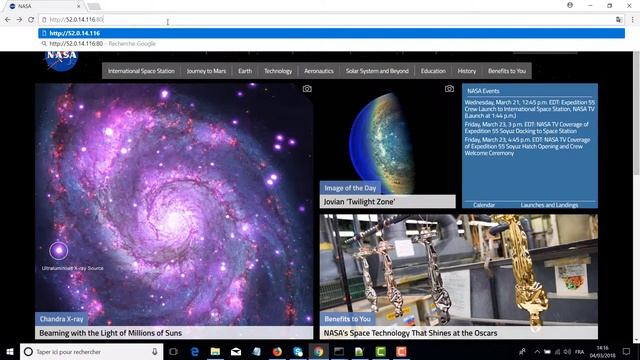This screenshot has height=360, width=640.
Task: Open the green Camtasia icon in the taskbar
Action: [380, 351]
